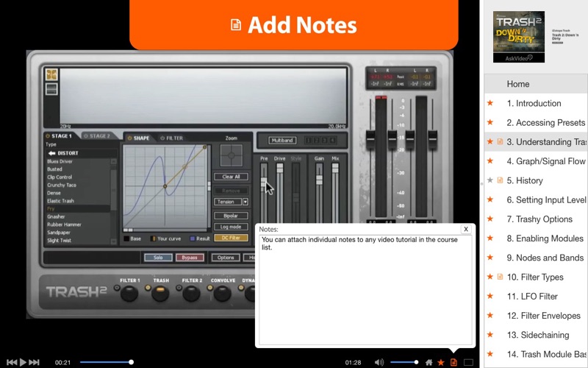588x368 pixels.
Task: Skip to the next video
Action: (34, 362)
